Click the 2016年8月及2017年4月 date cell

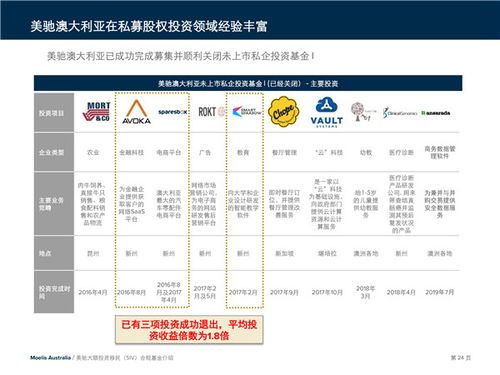tap(169, 292)
